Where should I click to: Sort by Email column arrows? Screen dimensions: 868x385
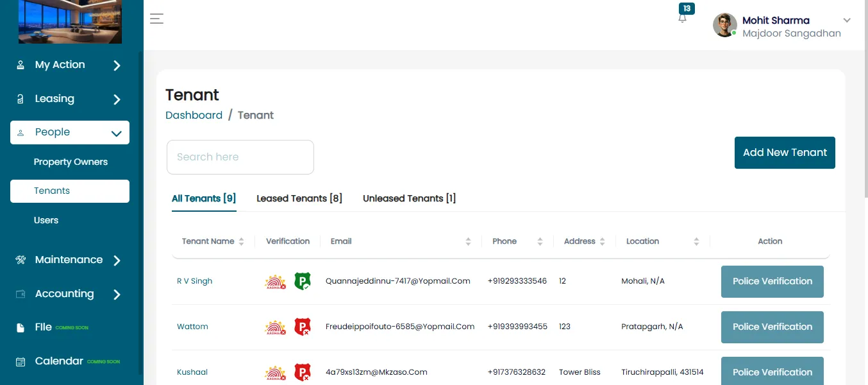(468, 242)
